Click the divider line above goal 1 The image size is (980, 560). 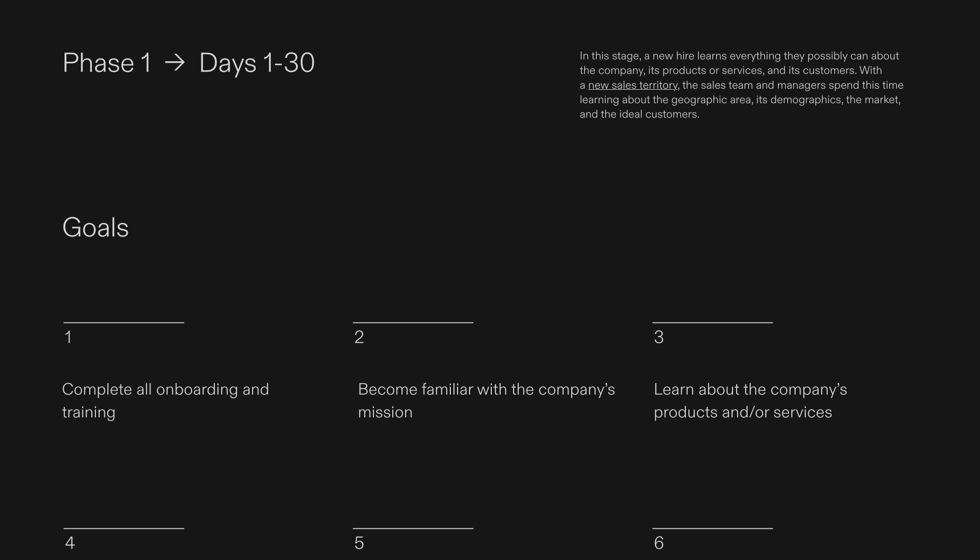pyautogui.click(x=123, y=323)
